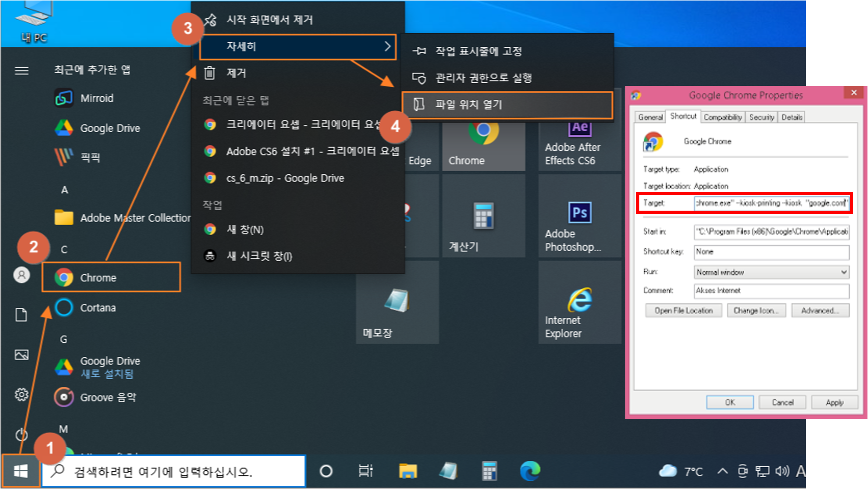Choose 관리자 권한으로 실행
The width and height of the screenshot is (868, 489).
tap(507, 78)
